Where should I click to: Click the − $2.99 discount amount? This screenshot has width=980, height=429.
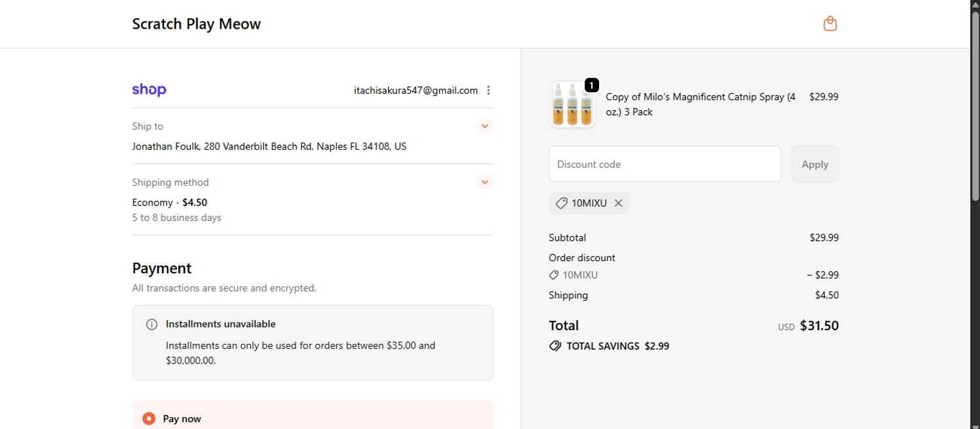coord(823,275)
